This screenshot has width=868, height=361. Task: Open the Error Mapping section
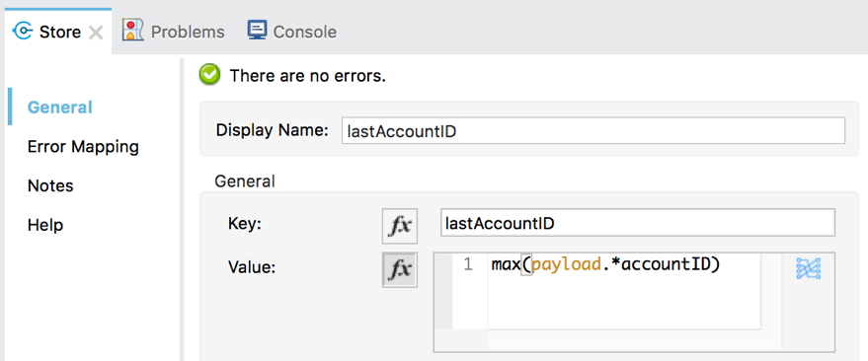click(x=83, y=147)
